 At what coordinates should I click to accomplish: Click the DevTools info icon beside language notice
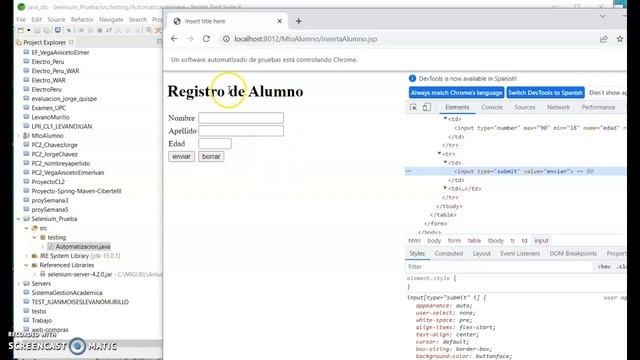coord(412,78)
